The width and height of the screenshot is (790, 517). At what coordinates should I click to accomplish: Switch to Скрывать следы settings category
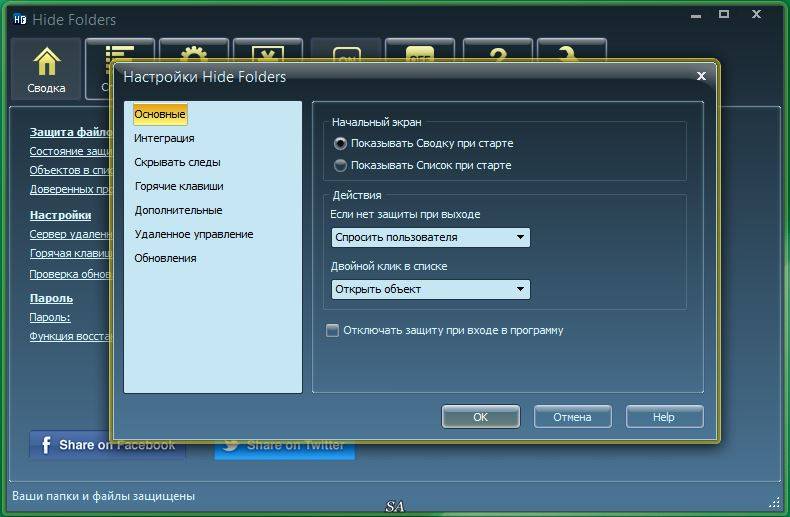pos(177,162)
